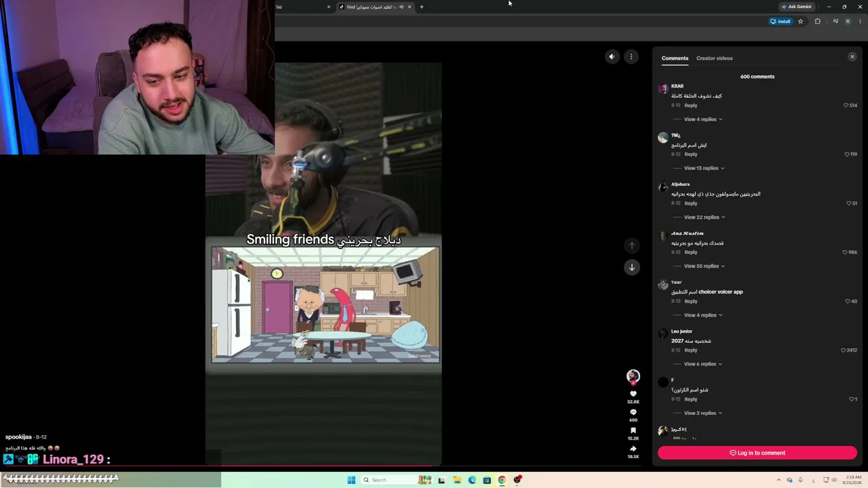Expand View 4 replies under Yaser's comment
The image size is (868, 488).
coord(703,315)
